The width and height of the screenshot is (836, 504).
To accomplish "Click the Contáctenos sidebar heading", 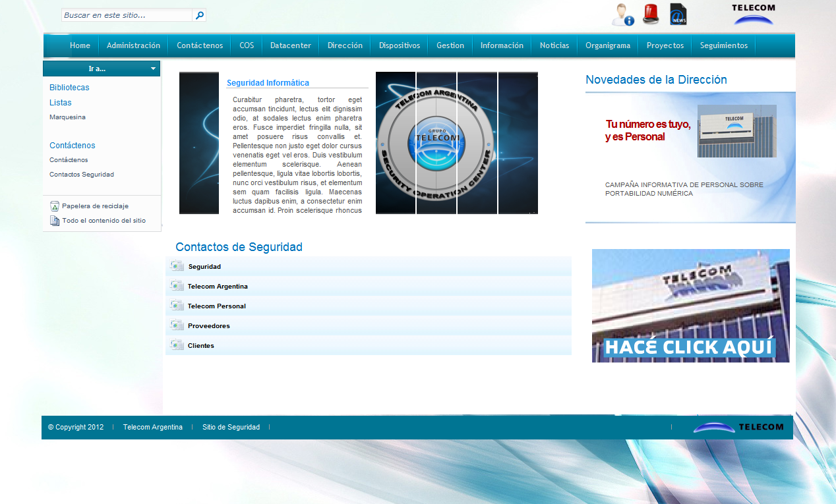I will pyautogui.click(x=73, y=146).
